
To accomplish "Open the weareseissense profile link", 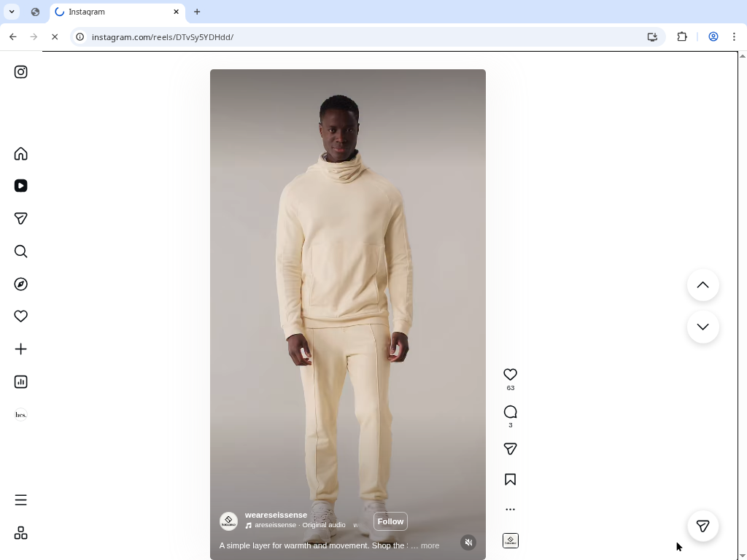I will (x=276, y=515).
